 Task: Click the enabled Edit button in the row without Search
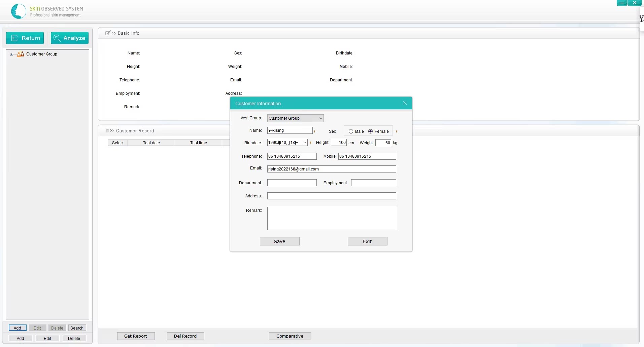pos(47,338)
